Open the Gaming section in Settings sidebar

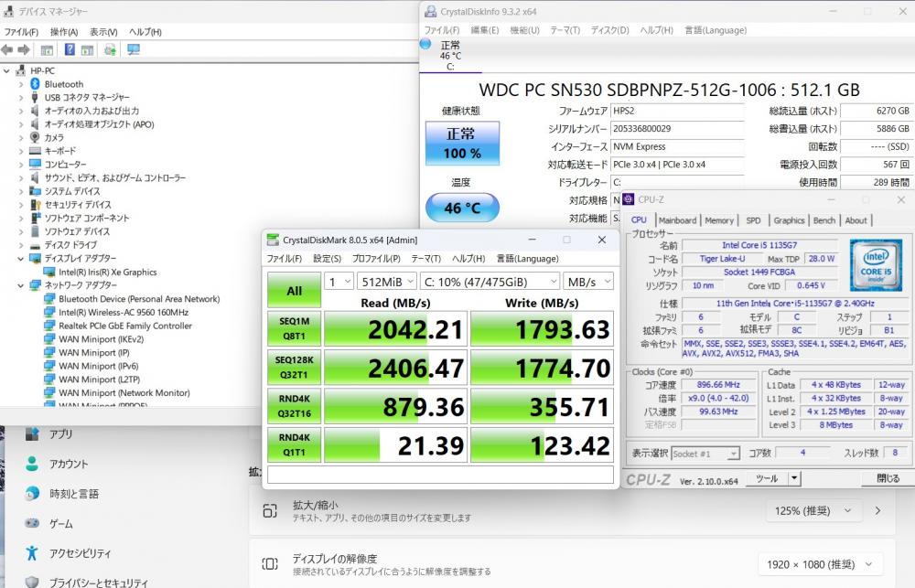tap(60, 523)
